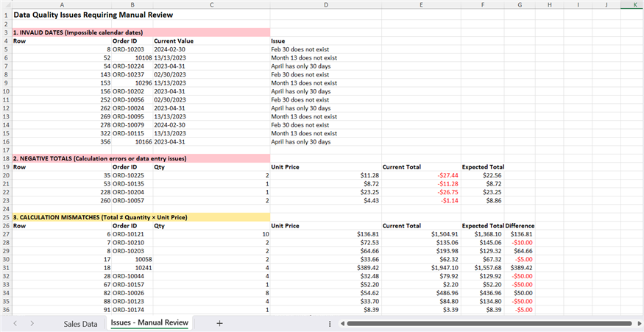
Task: Click current total $486.96
Action: click(447, 293)
